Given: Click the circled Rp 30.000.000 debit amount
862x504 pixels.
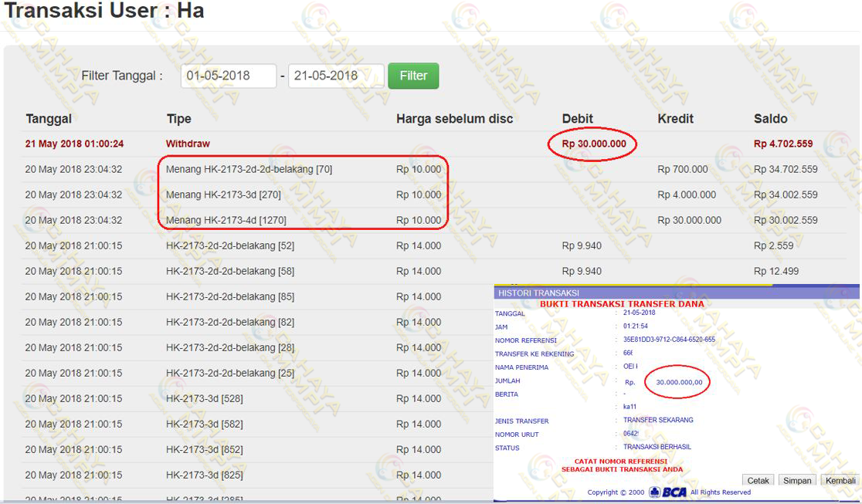Looking at the screenshot, I should point(594,144).
